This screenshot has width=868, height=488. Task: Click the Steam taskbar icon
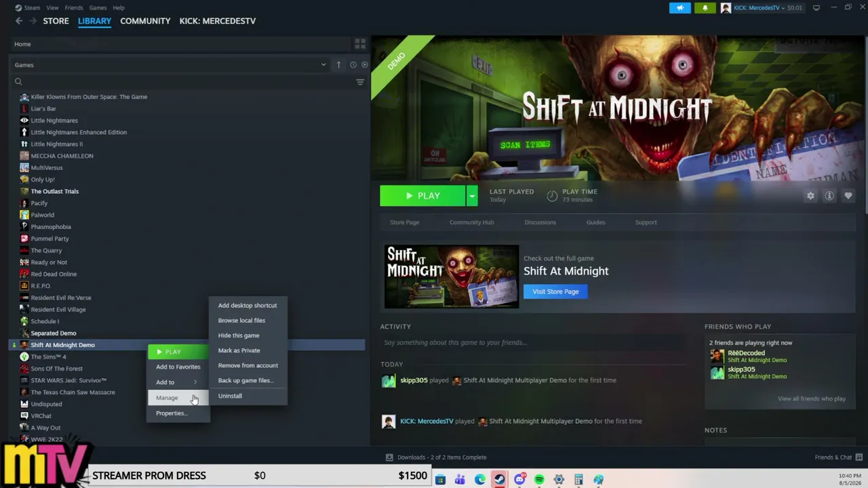pyautogui.click(x=500, y=480)
